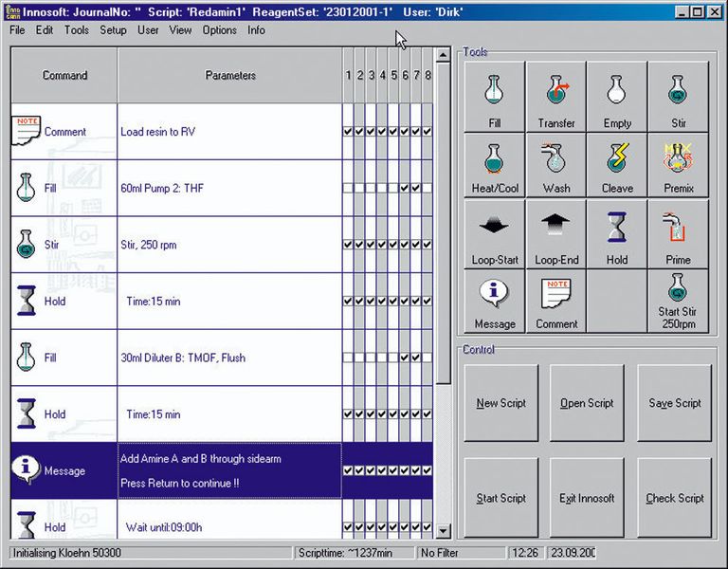Click the script list scroll up arrow
This screenshot has height=569, width=728.
(x=443, y=55)
